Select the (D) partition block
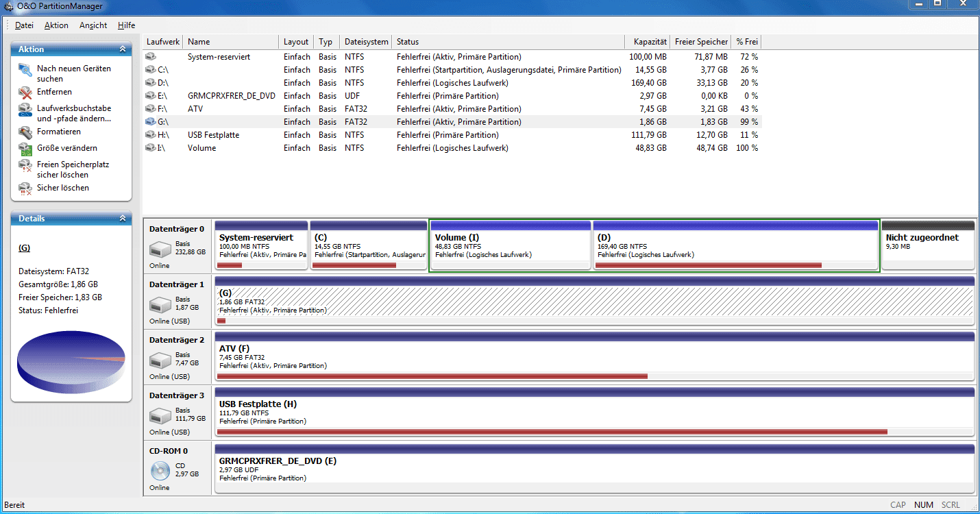 [735, 245]
